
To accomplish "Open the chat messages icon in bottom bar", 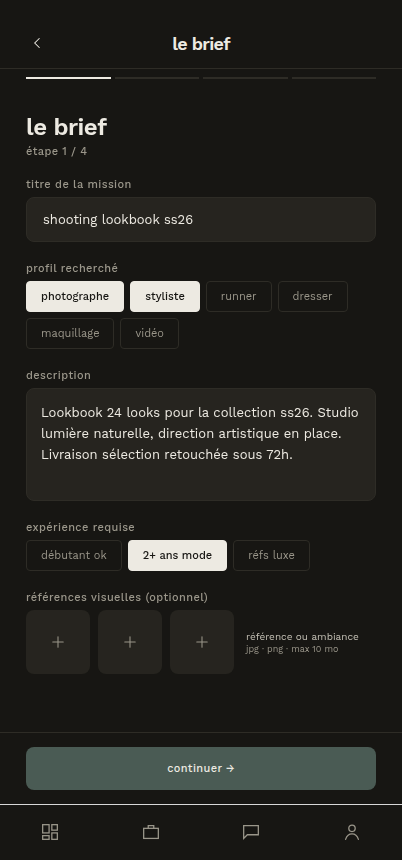I will [x=251, y=832].
